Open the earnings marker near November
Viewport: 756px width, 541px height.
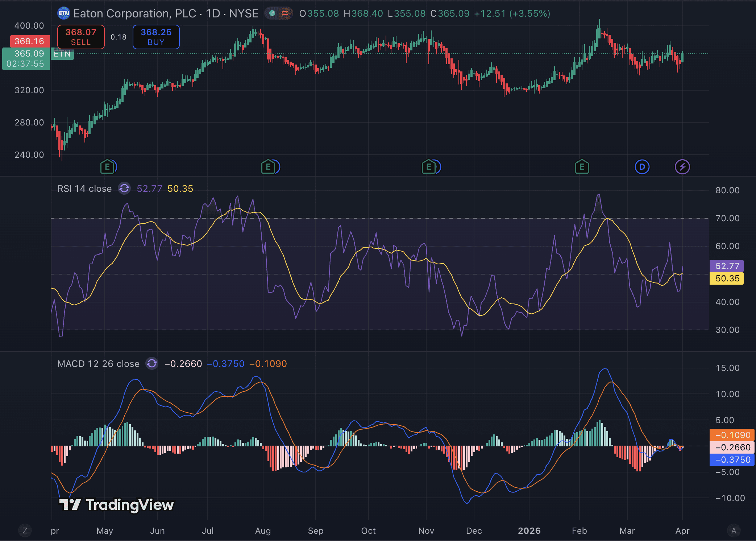pyautogui.click(x=429, y=167)
